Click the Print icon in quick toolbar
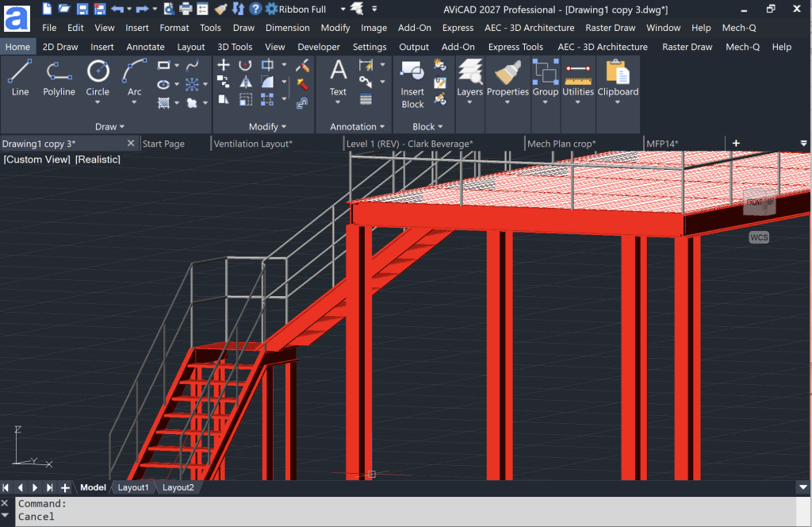Viewport: 812px width, 527px height. (186, 9)
